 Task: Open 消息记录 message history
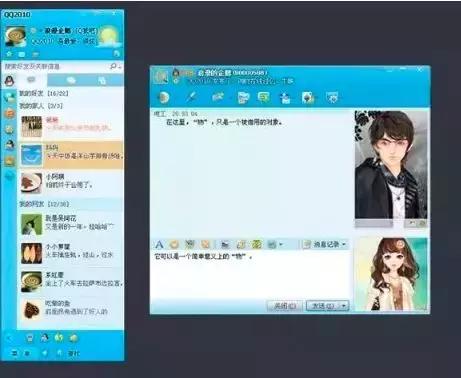tap(324, 244)
